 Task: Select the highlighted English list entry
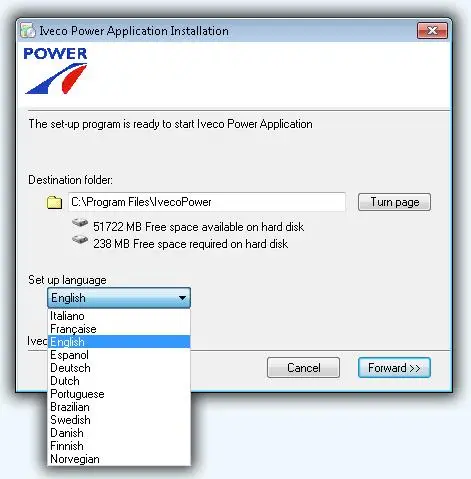point(119,342)
